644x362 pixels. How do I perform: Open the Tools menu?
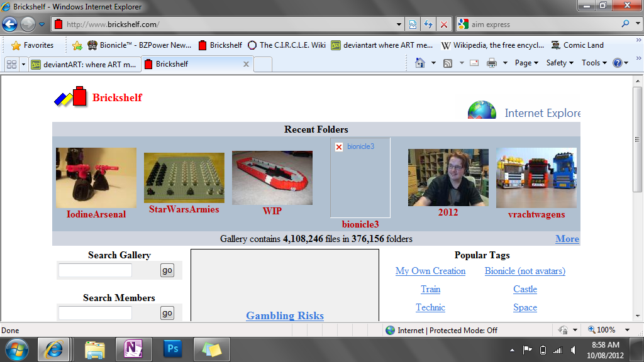594,63
